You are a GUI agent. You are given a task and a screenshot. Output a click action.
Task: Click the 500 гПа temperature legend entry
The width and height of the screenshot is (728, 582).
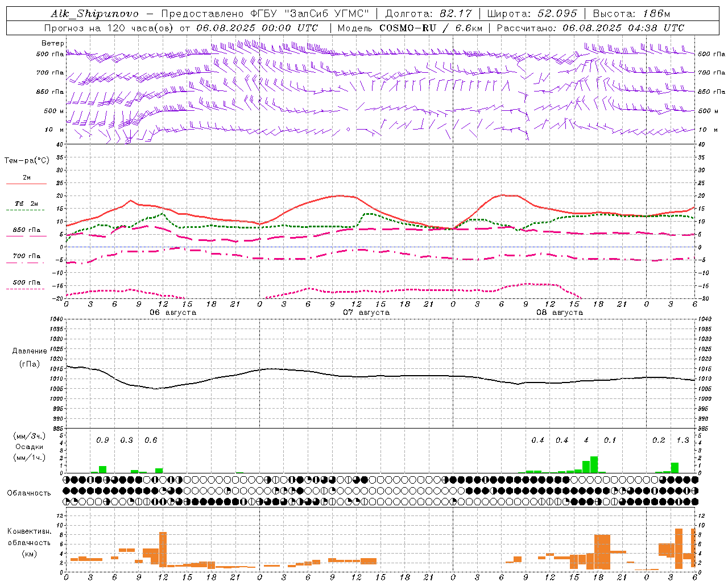pyautogui.click(x=26, y=282)
